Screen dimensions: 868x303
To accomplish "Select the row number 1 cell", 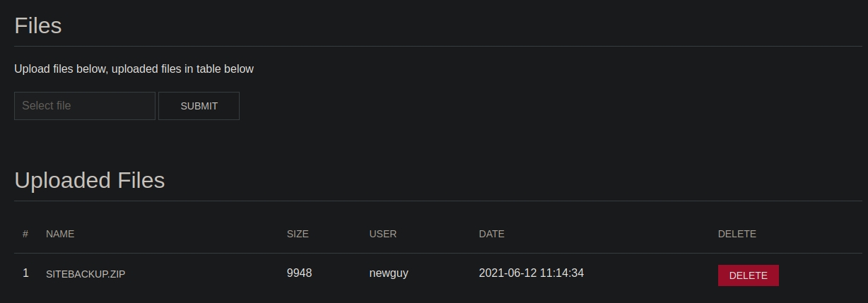I will tap(25, 273).
